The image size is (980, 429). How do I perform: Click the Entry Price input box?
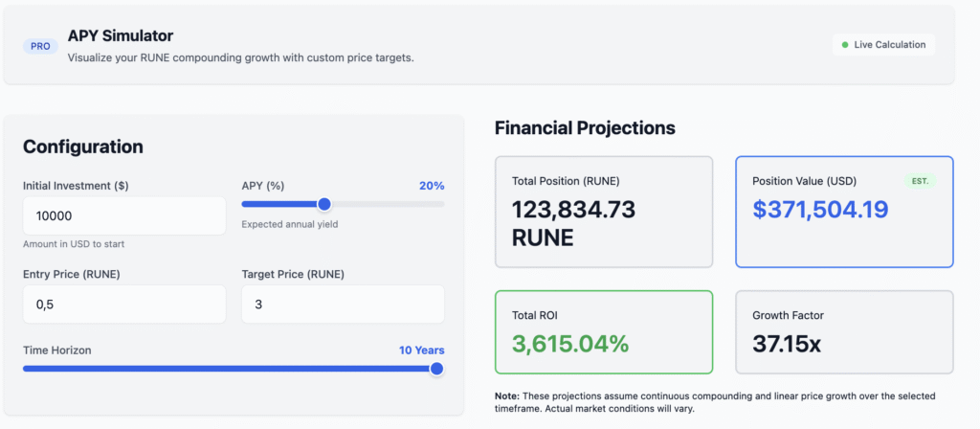coord(123,304)
